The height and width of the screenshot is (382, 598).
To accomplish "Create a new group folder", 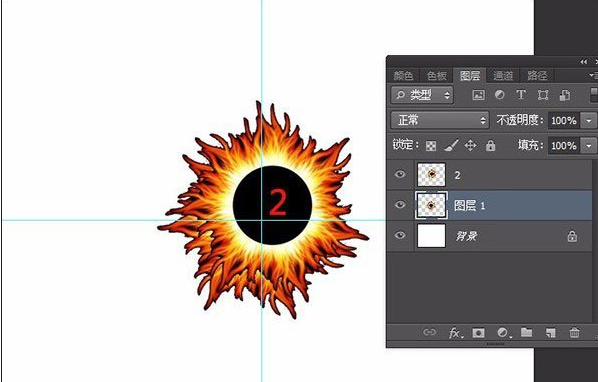I will (x=527, y=332).
